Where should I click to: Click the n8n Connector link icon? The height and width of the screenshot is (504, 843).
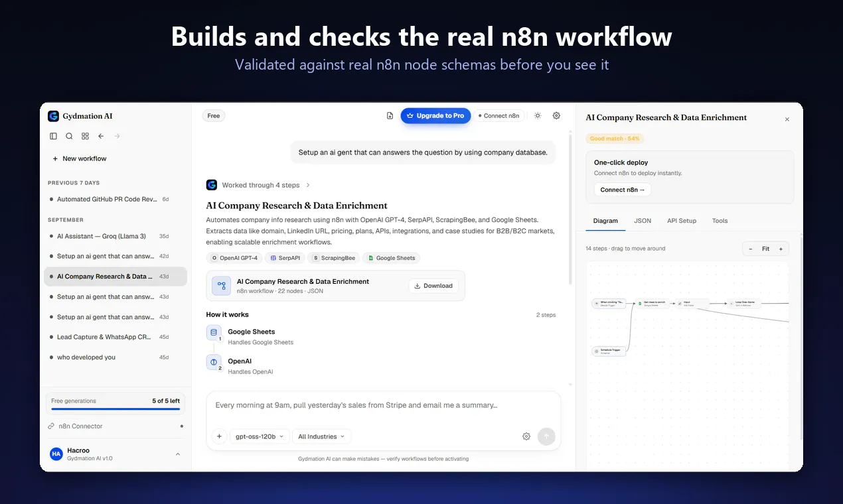click(x=52, y=426)
